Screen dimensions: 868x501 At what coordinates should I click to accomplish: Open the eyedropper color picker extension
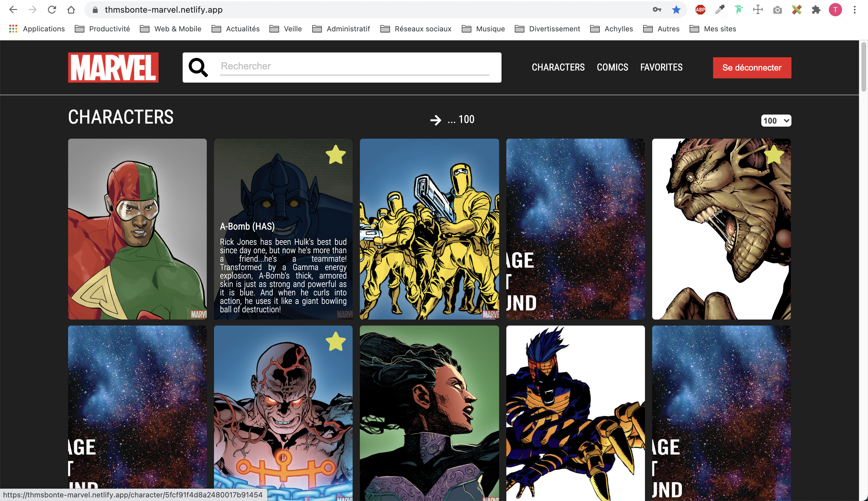(719, 10)
